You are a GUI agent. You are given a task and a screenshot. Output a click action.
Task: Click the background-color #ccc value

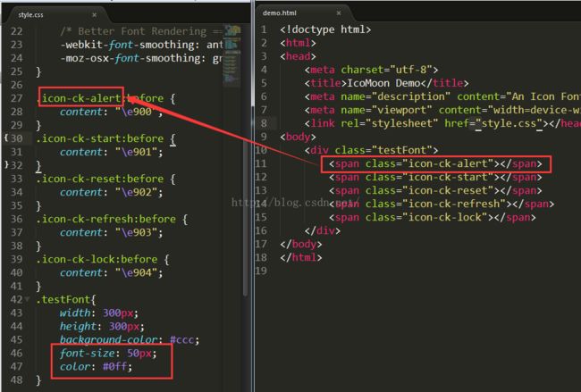[181, 340]
